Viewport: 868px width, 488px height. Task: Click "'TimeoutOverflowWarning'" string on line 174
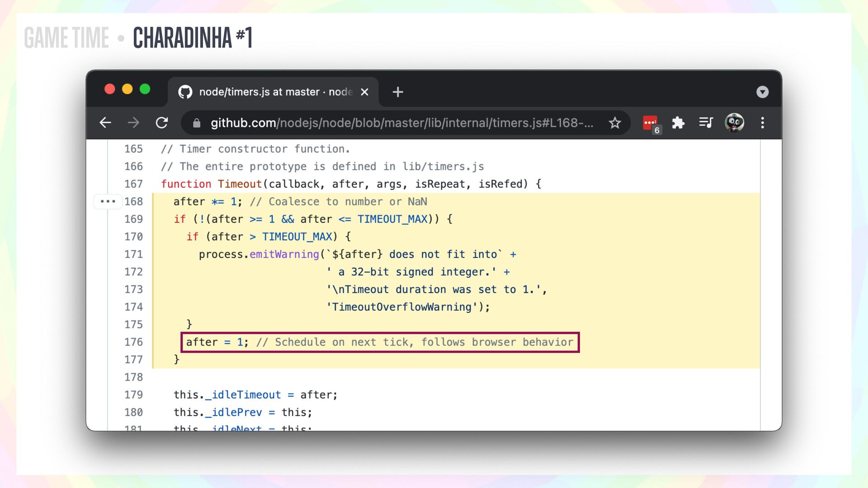coord(402,307)
